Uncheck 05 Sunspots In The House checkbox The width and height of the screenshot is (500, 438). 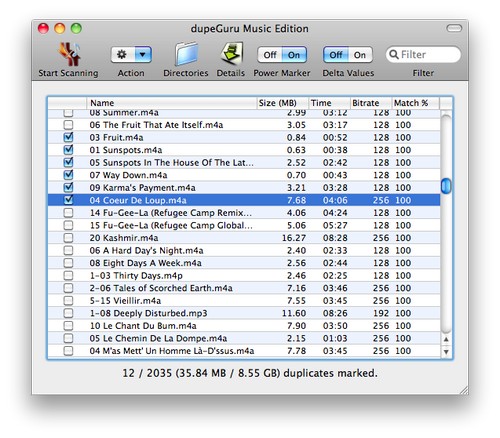tap(68, 162)
